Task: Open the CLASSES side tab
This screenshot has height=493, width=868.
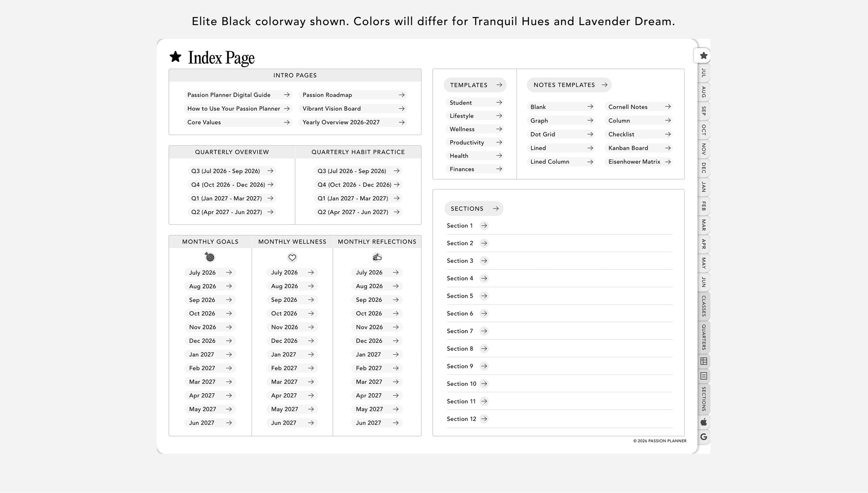Action: pyautogui.click(x=704, y=306)
